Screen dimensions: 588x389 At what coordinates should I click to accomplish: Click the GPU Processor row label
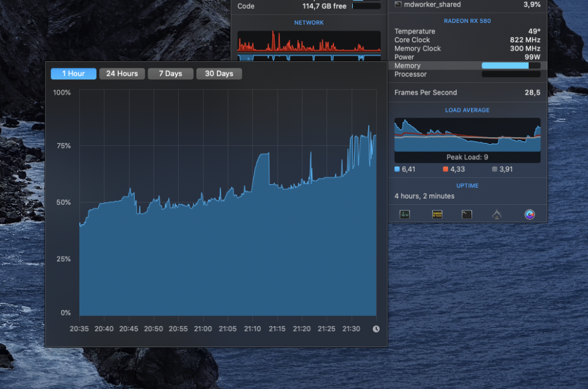410,74
